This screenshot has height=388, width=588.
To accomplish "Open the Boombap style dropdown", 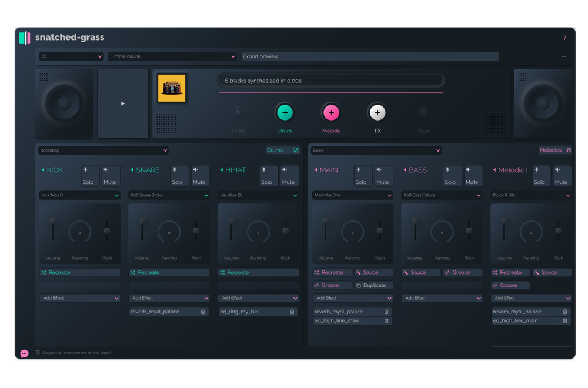I will pos(103,150).
